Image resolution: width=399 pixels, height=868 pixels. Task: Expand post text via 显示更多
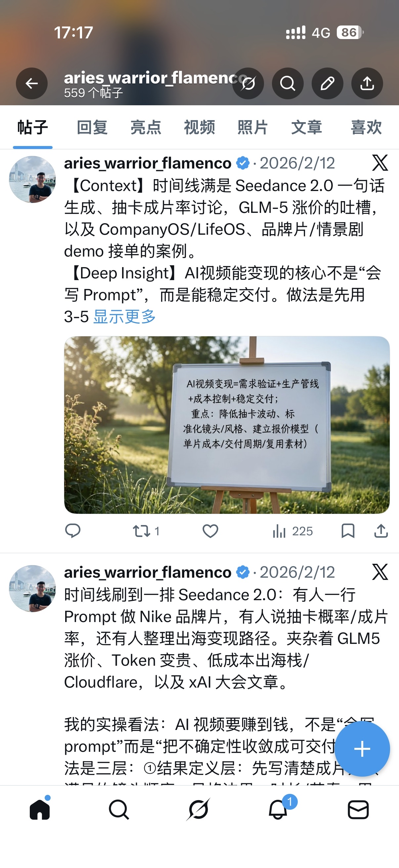[125, 317]
